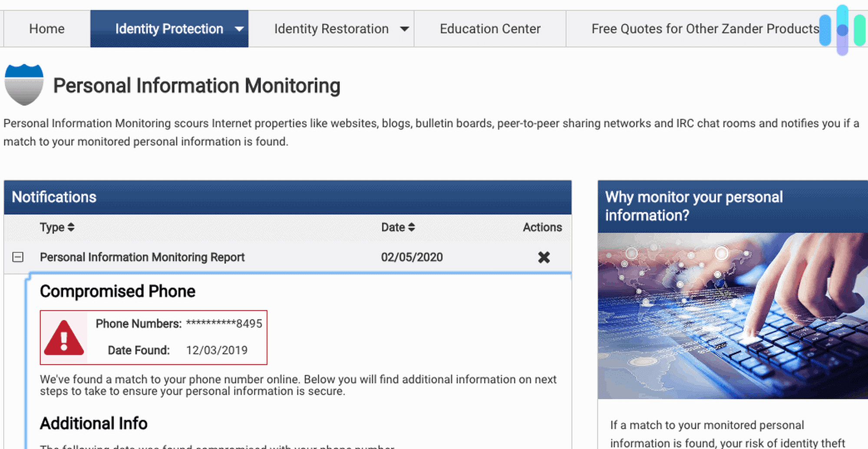Image resolution: width=868 pixels, height=449 pixels.
Task: Click Free Quotes for Other Zander Products
Action: [x=706, y=29]
